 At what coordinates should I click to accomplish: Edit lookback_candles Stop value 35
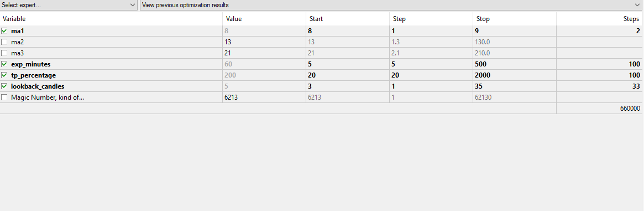tap(515, 86)
